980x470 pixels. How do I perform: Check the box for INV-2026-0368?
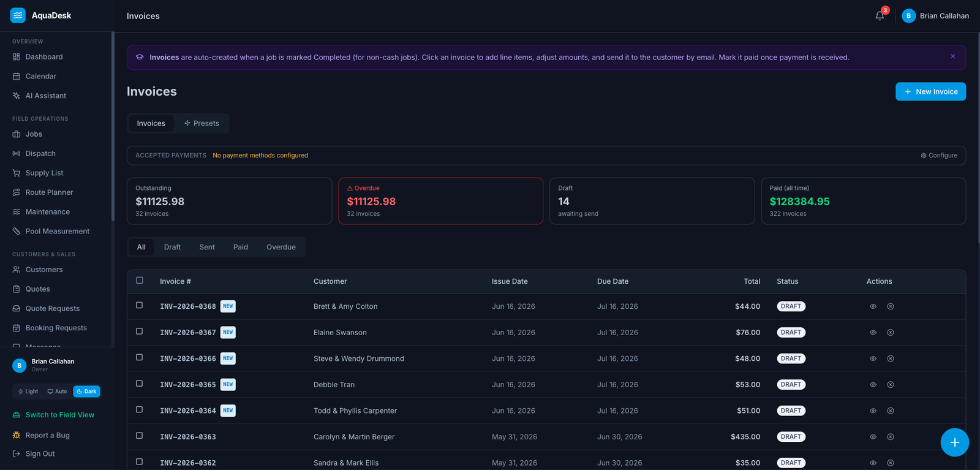[140, 305]
